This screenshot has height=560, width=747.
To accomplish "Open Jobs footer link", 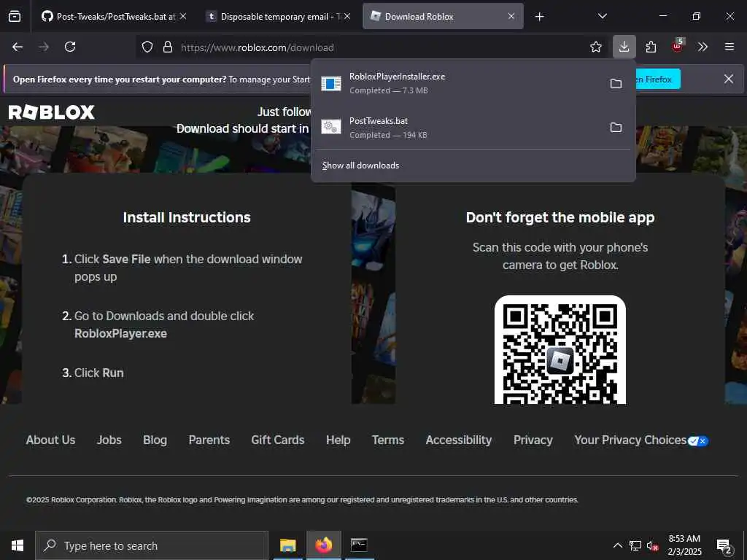I will pos(109,440).
